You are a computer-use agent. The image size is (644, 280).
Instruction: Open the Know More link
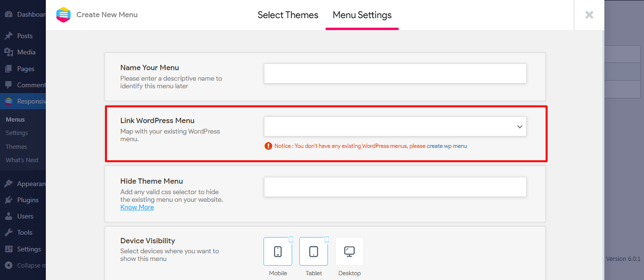[137, 207]
